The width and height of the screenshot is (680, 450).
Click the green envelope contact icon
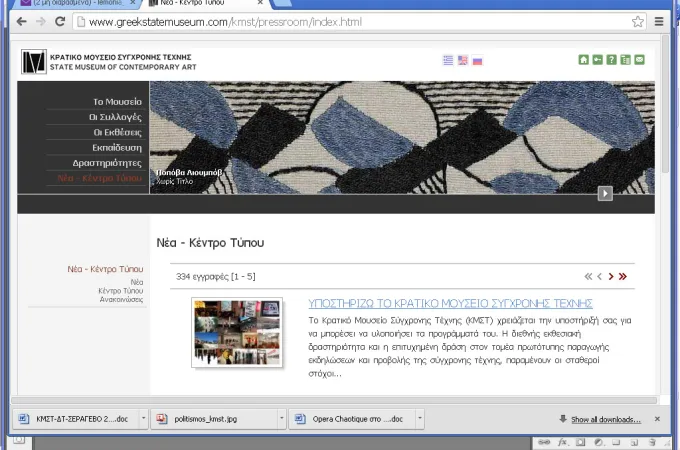639,60
